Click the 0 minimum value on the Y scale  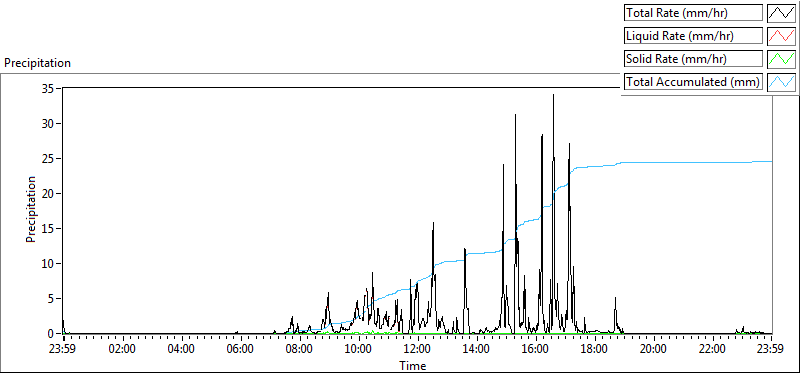pyautogui.click(x=53, y=334)
